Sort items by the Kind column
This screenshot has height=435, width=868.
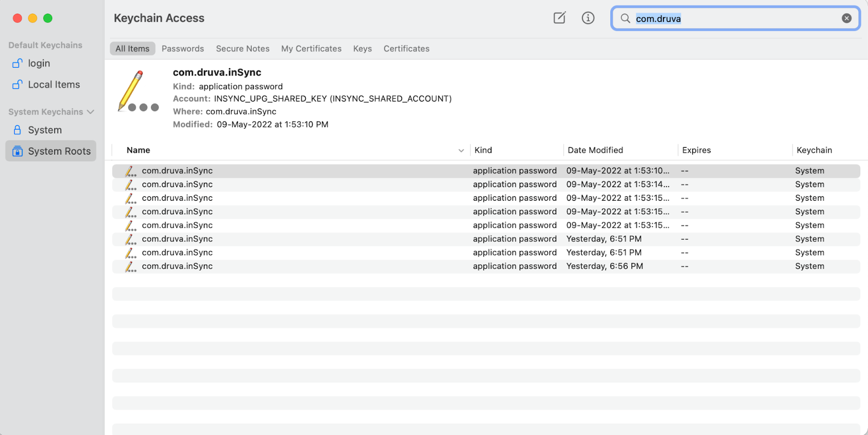click(483, 150)
